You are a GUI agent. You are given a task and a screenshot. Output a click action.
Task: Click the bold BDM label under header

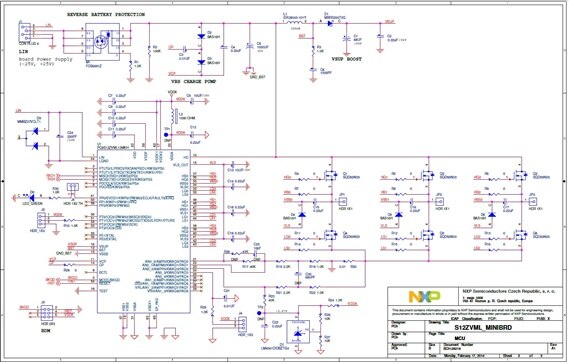coord(45,331)
